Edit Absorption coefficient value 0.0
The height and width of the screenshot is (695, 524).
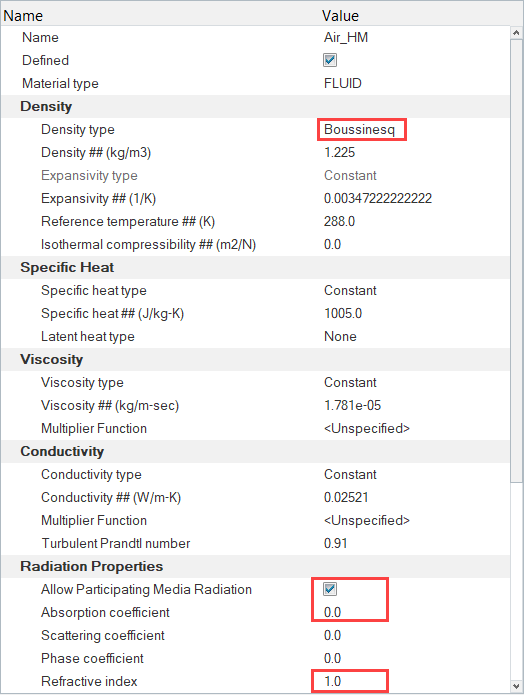tap(332, 612)
